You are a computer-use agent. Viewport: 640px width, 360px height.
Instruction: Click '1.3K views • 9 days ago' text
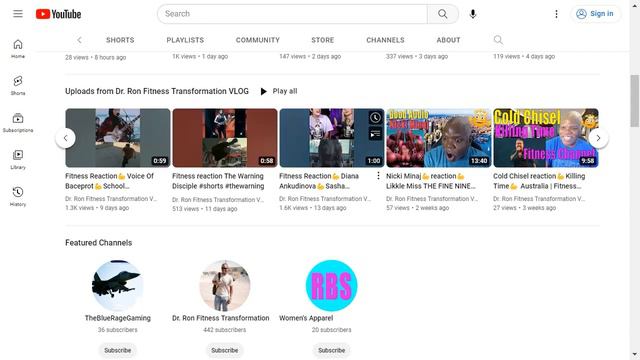97,208
